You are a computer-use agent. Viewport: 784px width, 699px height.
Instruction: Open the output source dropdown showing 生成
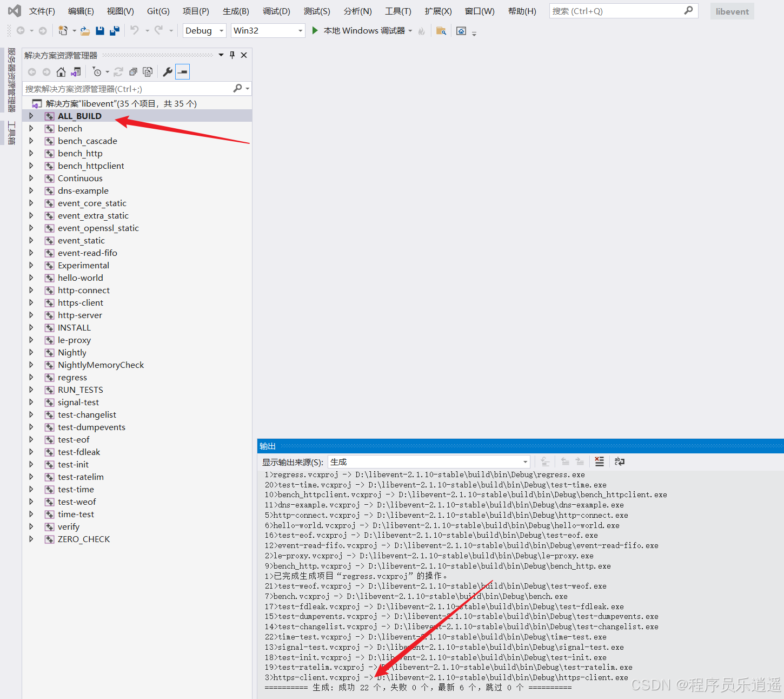click(429, 462)
